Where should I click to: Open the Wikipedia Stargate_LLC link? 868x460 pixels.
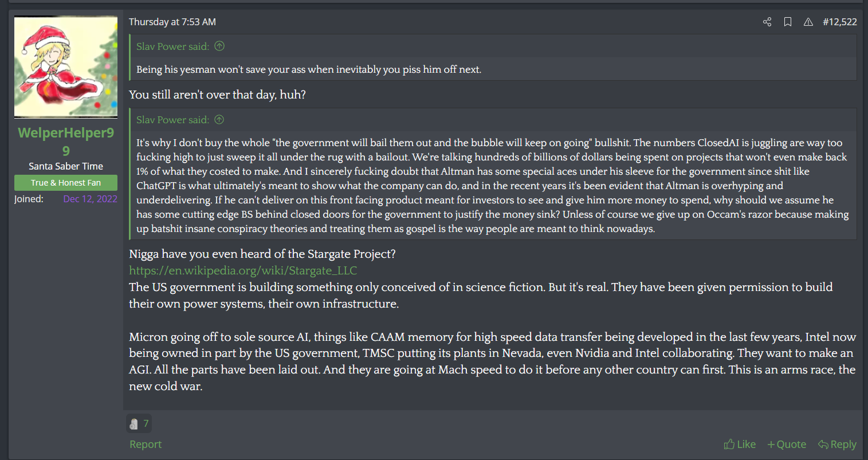pyautogui.click(x=243, y=270)
